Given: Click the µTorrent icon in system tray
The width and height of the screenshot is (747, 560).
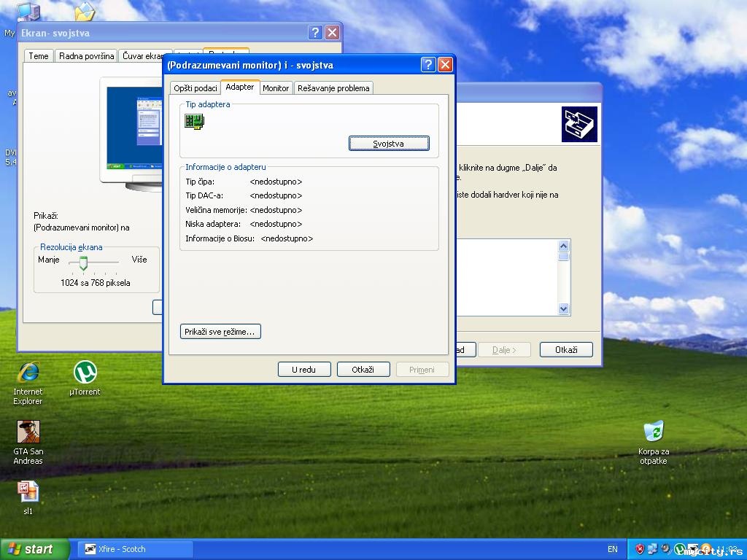Looking at the screenshot, I should click(x=679, y=549).
